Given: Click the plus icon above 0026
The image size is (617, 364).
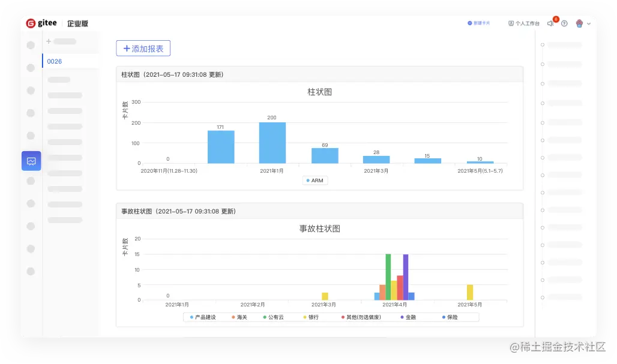Looking at the screenshot, I should [49, 41].
